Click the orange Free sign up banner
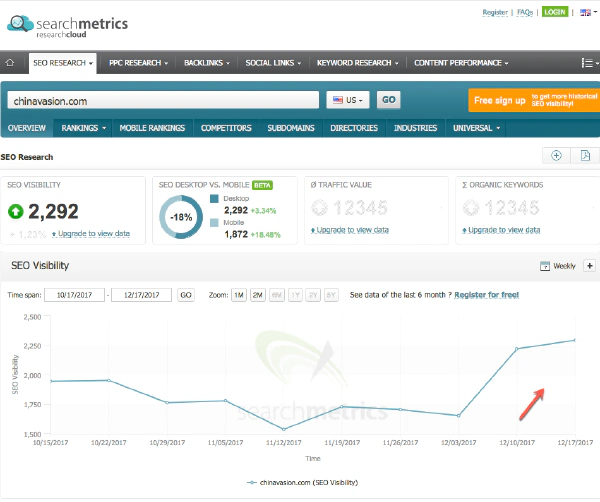The height and width of the screenshot is (502, 600). (534, 100)
